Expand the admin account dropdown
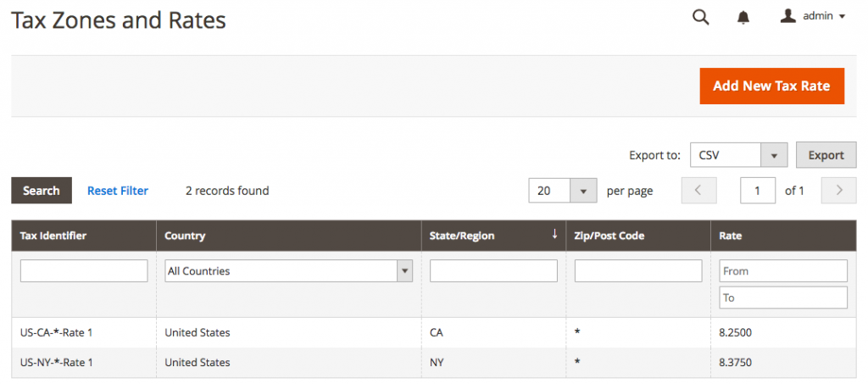The width and height of the screenshot is (868, 384). pyautogui.click(x=842, y=17)
